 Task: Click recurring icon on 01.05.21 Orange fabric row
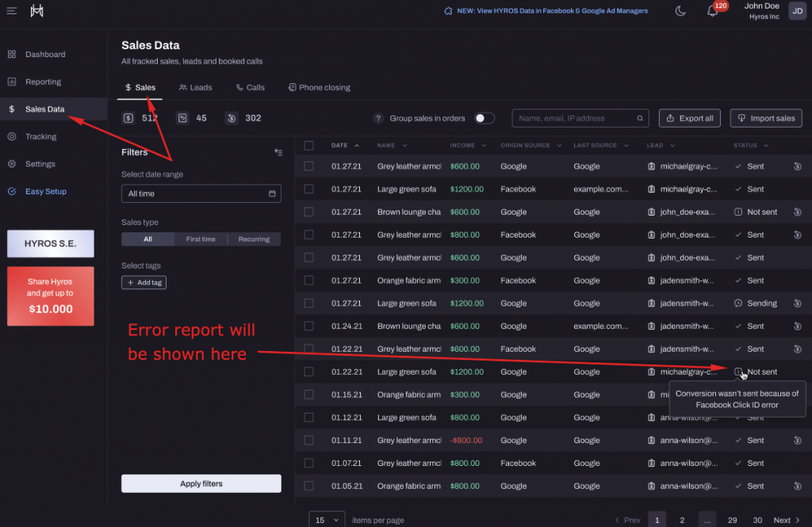coord(798,486)
